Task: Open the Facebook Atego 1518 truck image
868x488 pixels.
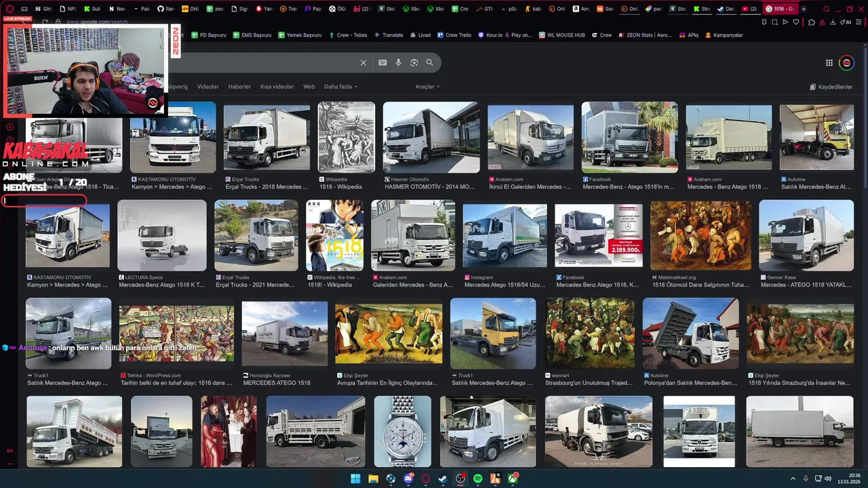Action: (629, 138)
